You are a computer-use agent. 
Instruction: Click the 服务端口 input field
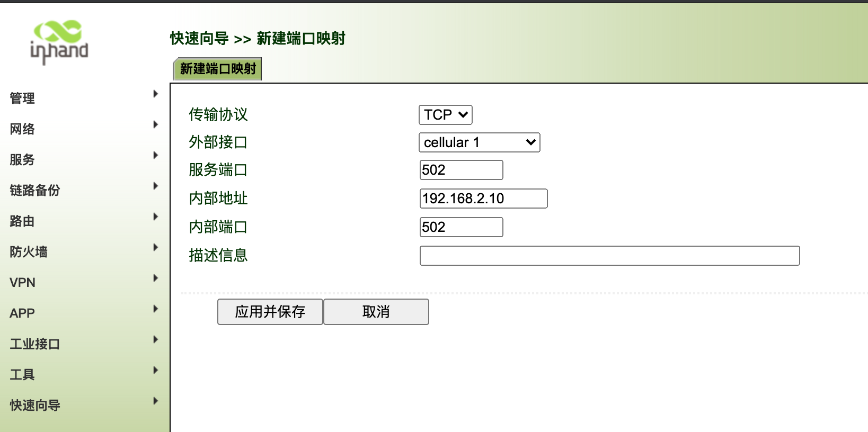pos(461,170)
